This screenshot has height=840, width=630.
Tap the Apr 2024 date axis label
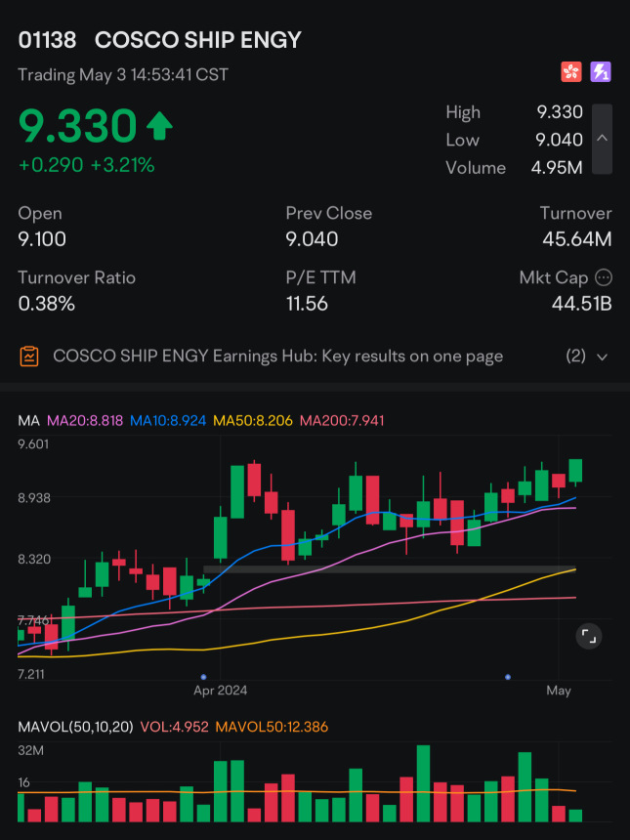coord(220,690)
